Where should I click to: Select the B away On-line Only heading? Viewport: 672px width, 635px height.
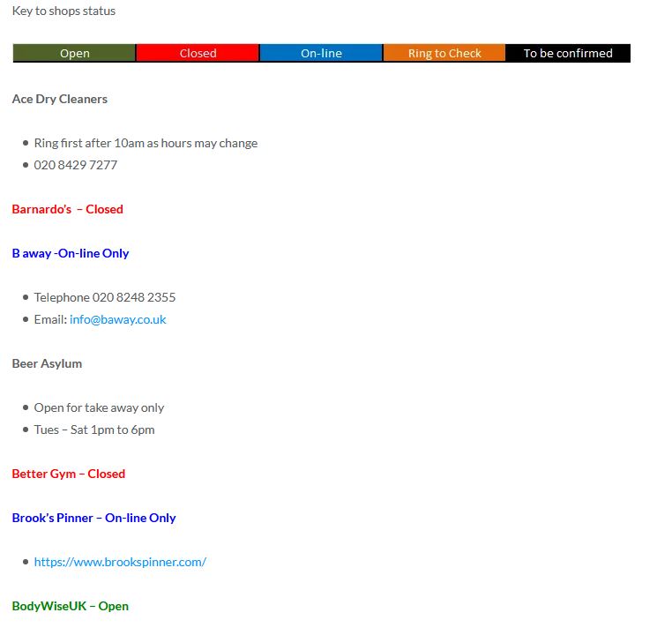pyautogui.click(x=71, y=253)
